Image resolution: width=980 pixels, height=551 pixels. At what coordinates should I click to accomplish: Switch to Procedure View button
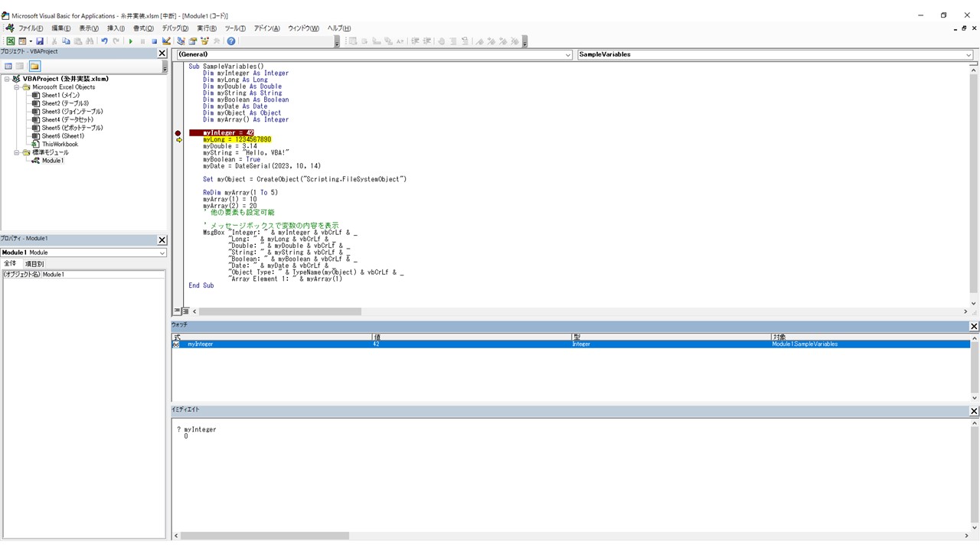point(177,311)
